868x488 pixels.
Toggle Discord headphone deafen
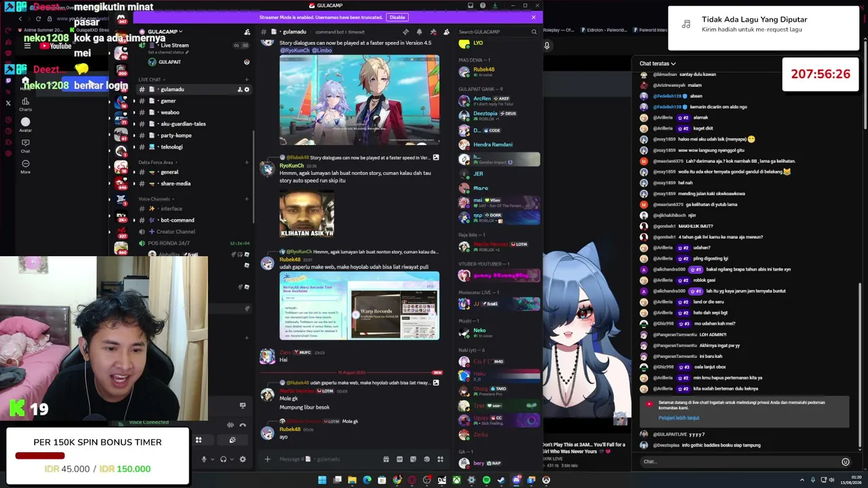click(x=223, y=460)
